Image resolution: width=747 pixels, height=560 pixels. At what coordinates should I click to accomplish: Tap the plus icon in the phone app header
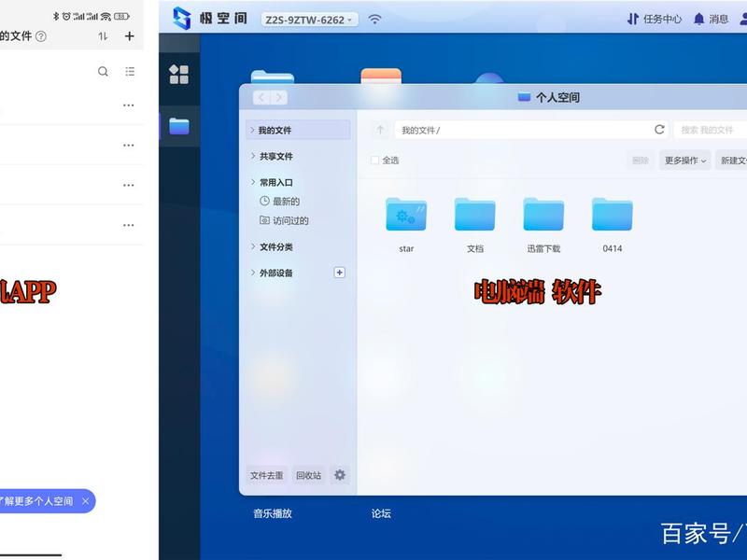pyautogui.click(x=129, y=36)
